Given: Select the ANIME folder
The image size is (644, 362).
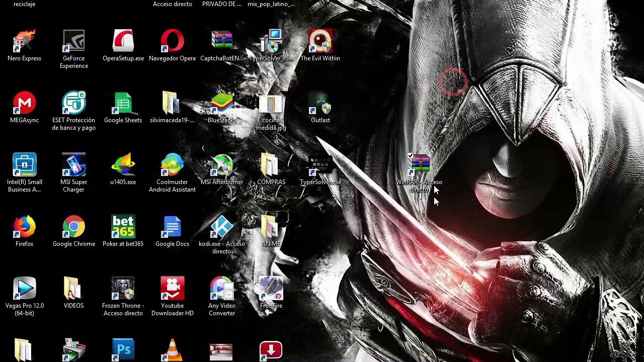Looking at the screenshot, I should (x=271, y=227).
